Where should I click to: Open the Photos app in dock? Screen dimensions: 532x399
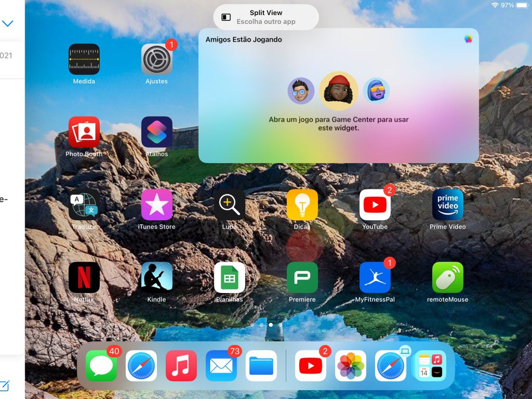coord(351,366)
